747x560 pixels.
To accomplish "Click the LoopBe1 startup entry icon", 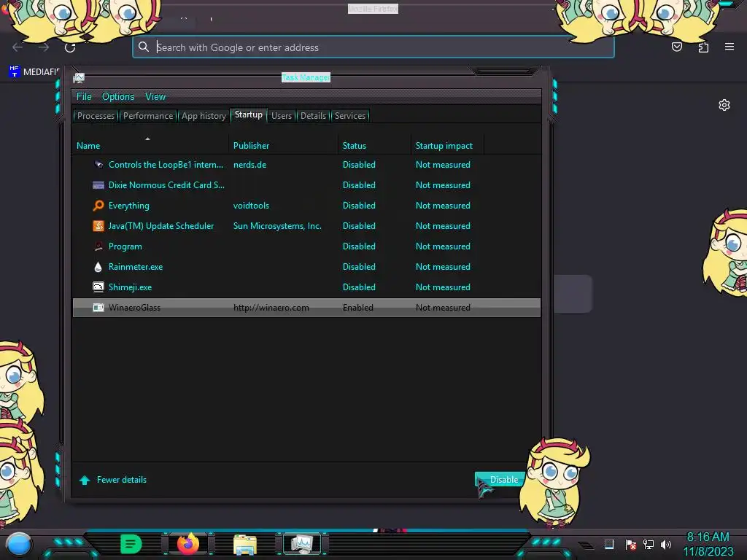I will (x=98, y=165).
